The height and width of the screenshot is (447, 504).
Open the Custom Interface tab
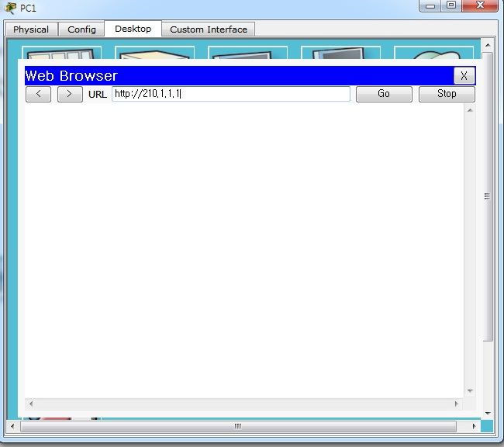click(209, 29)
